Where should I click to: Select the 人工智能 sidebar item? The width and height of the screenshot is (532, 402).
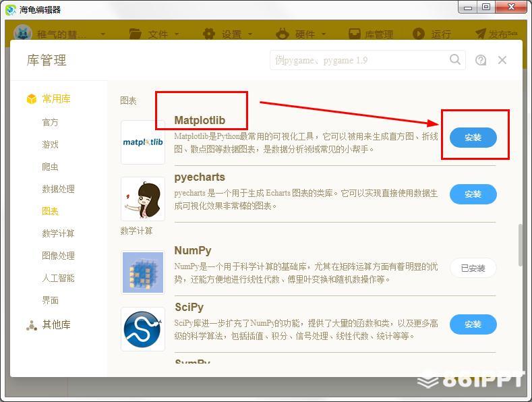coord(58,278)
